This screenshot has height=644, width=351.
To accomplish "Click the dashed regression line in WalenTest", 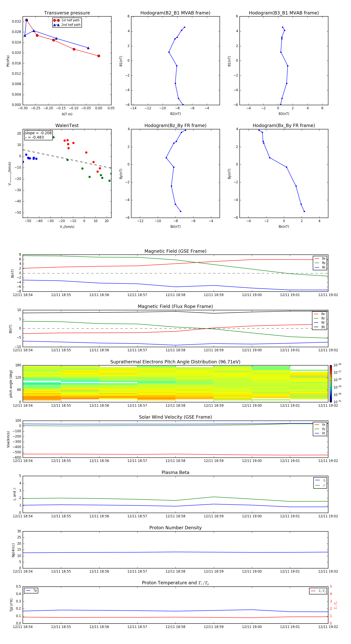I will (67, 159).
